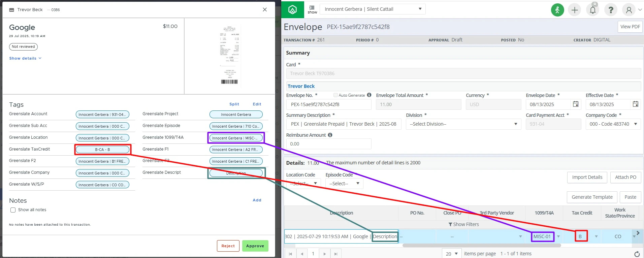Click the horizontal scrollbar of details grid

(x=482, y=245)
